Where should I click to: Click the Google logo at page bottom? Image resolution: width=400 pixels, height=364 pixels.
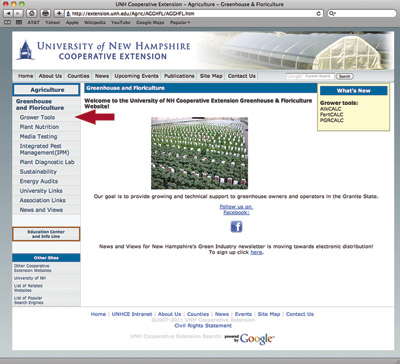click(257, 339)
